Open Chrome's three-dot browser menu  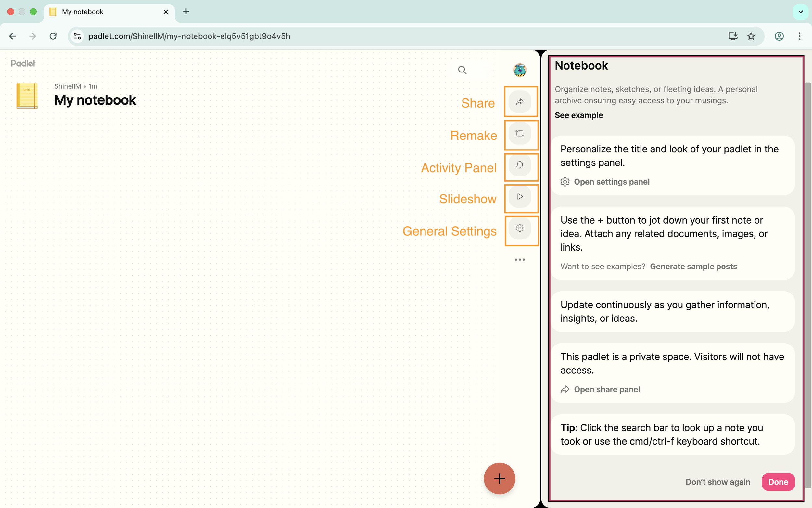[799, 36]
